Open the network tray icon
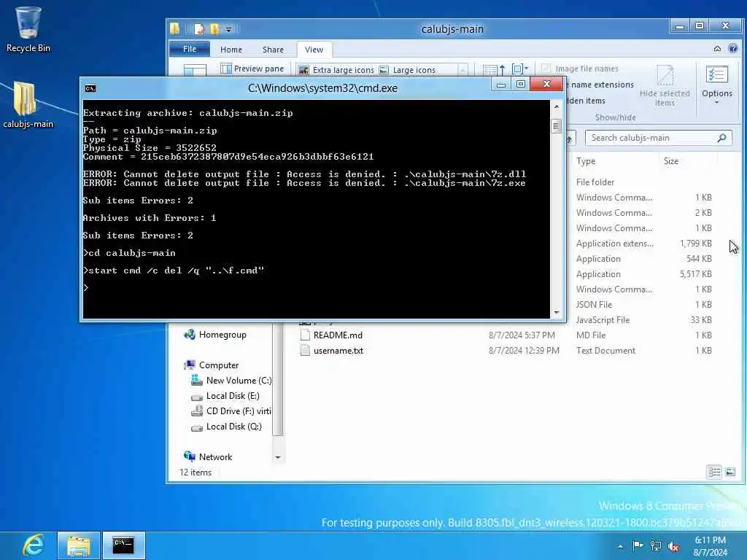 coord(656,545)
